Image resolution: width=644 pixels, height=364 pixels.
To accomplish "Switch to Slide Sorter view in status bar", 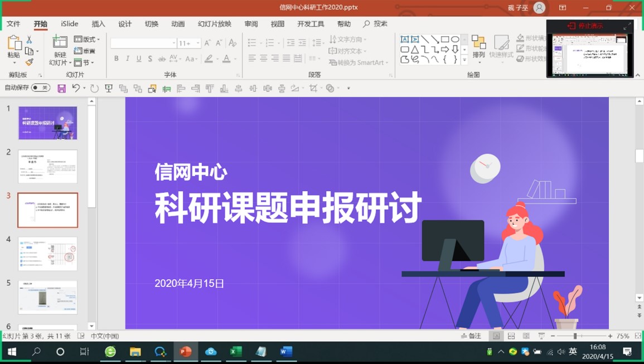I will tap(511, 336).
